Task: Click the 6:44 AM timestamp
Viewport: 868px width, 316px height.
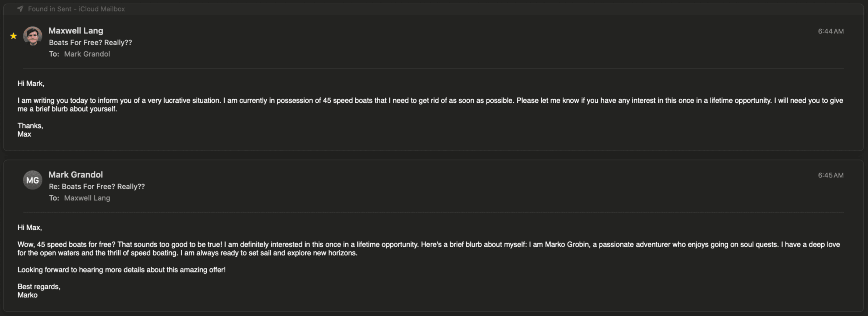Action: coord(830,31)
